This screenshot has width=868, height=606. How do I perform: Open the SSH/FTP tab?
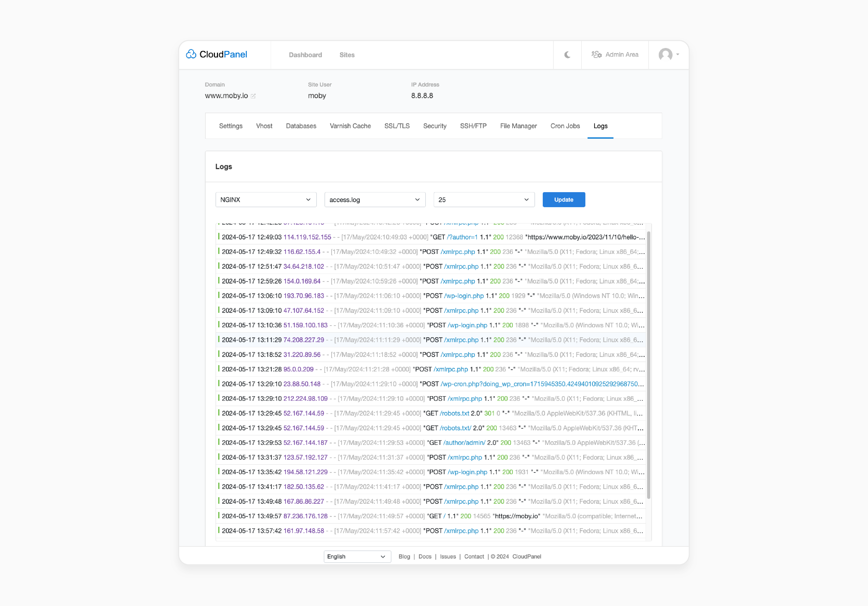473,126
